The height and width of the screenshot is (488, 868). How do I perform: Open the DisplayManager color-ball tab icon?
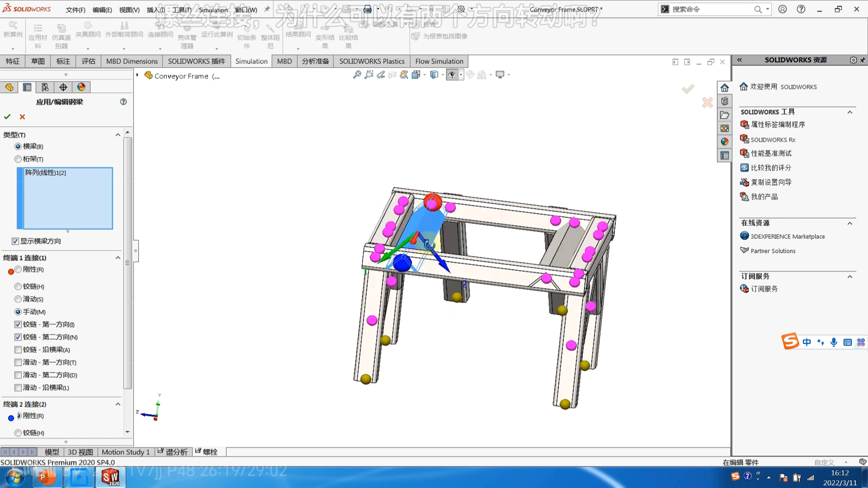[81, 87]
